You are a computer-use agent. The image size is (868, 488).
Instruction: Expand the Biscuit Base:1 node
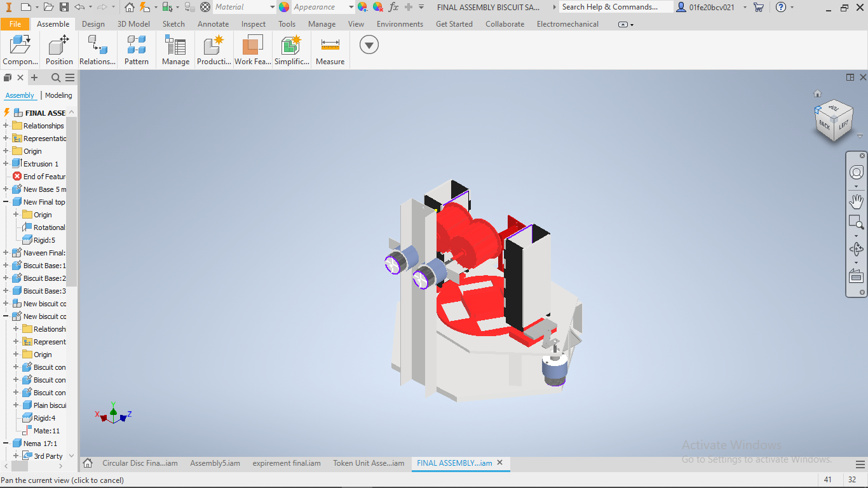point(6,266)
